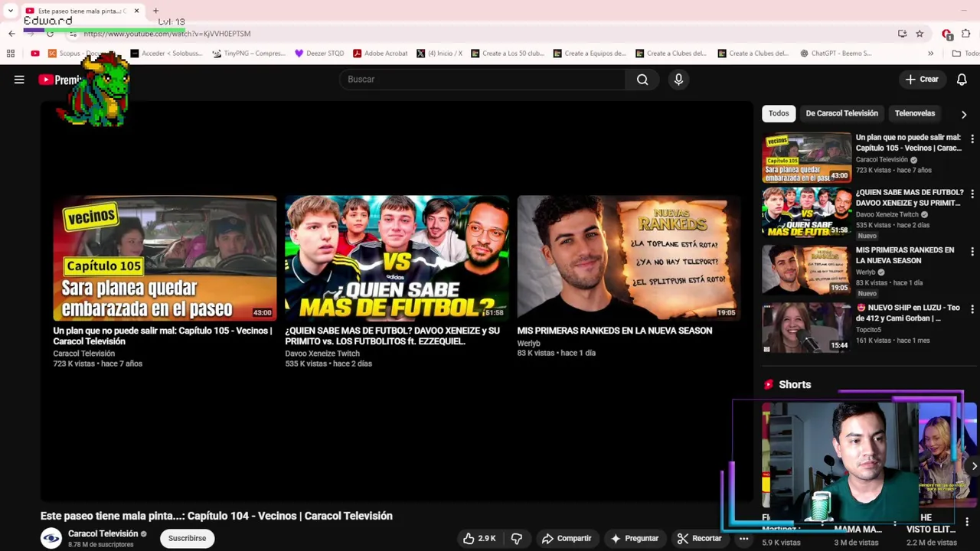This screenshot has width=980, height=551.
Task: Open more actions three-dot menu under video
Action: click(743, 539)
